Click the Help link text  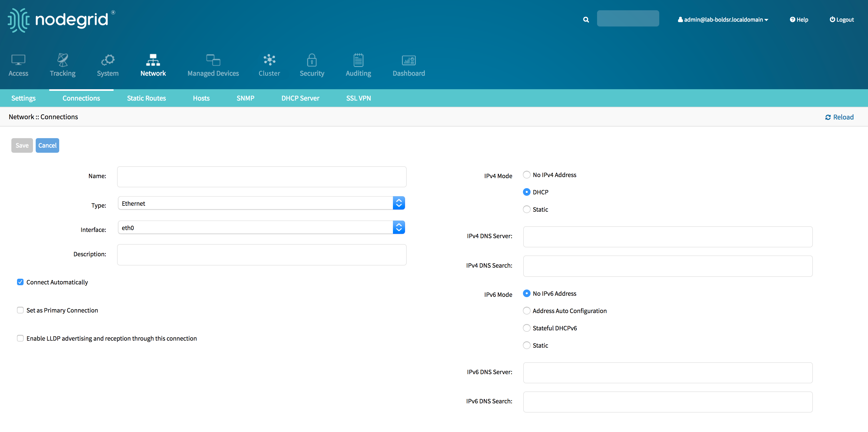pos(802,19)
